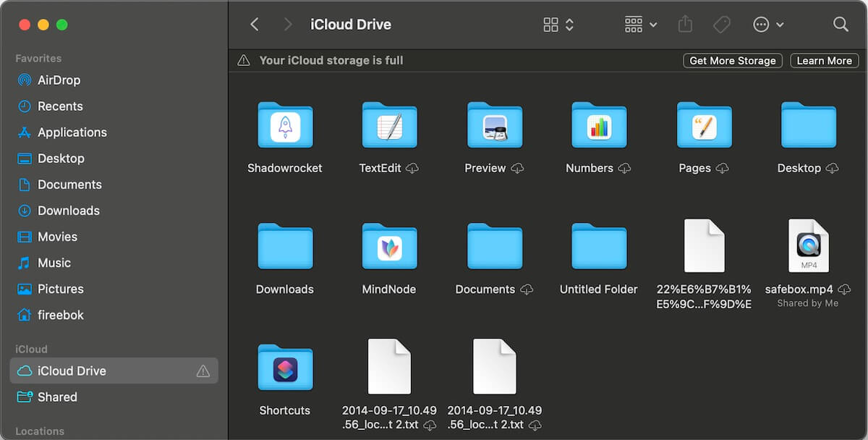Click the MindNode folder name label
Viewport: 868px width, 440px height.
tap(389, 289)
